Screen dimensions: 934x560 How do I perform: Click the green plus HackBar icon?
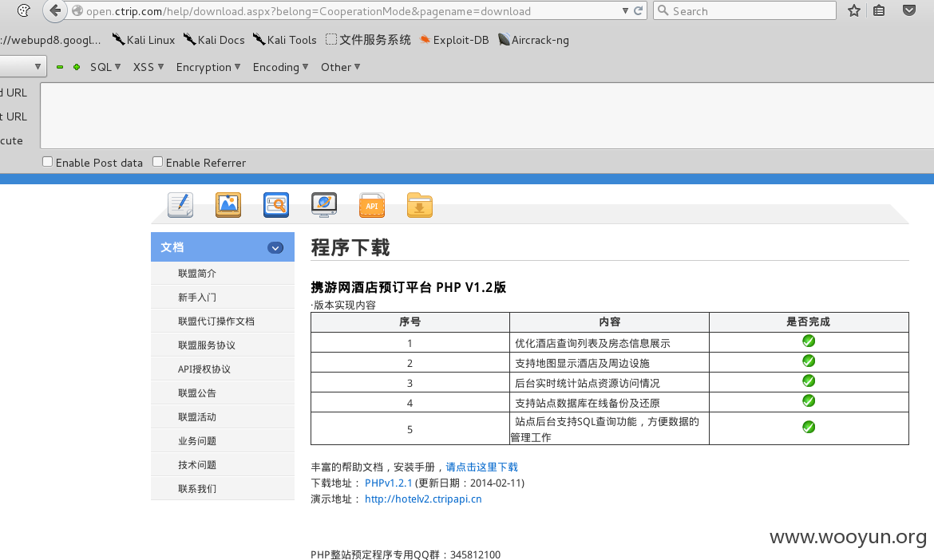pos(77,67)
